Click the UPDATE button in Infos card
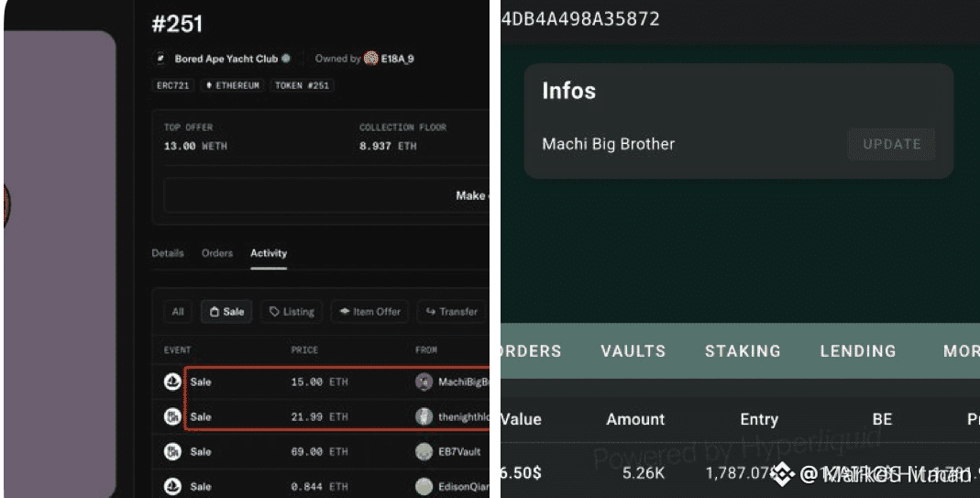980x498 pixels. (x=891, y=144)
